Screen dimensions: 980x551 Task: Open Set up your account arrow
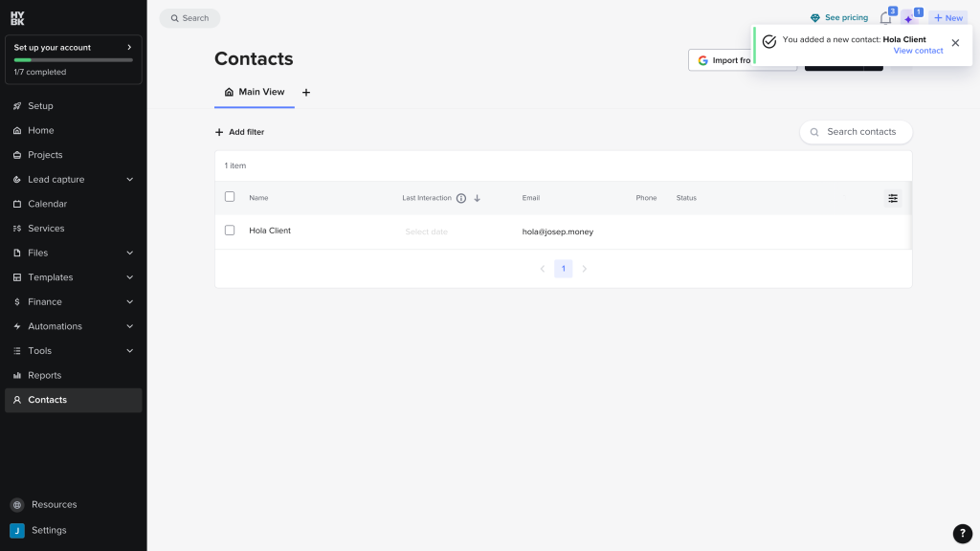(x=129, y=48)
